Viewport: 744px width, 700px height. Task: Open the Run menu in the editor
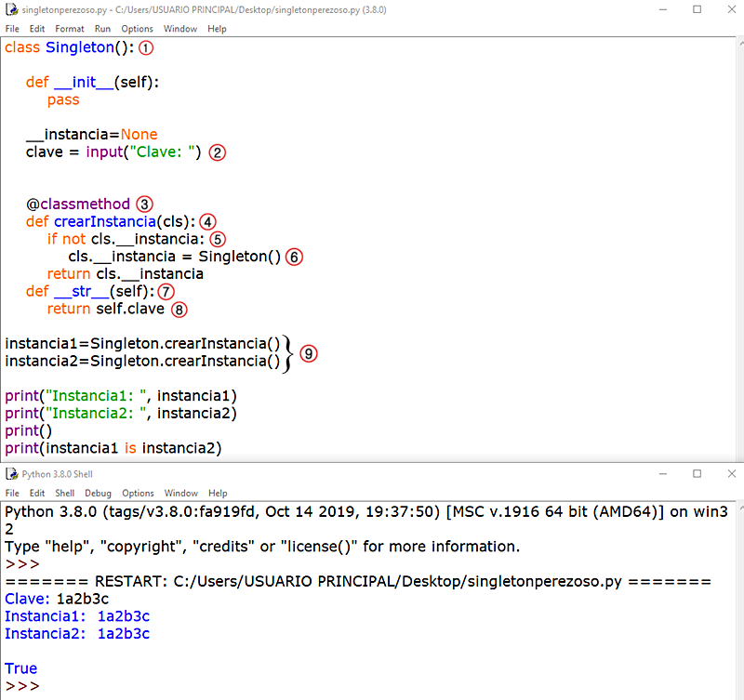click(102, 29)
